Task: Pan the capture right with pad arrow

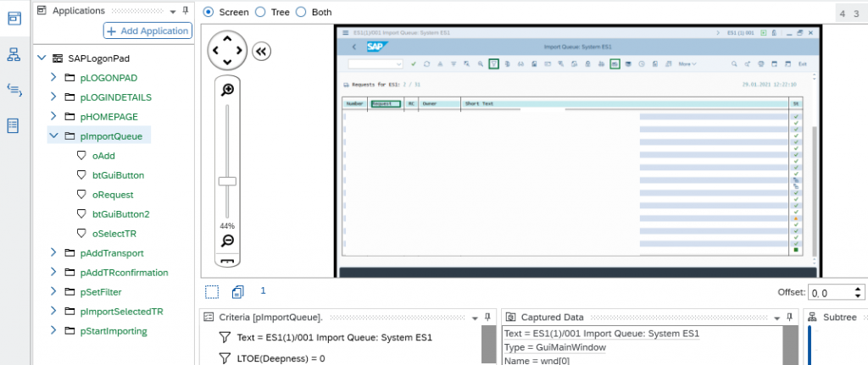Action: (x=239, y=50)
